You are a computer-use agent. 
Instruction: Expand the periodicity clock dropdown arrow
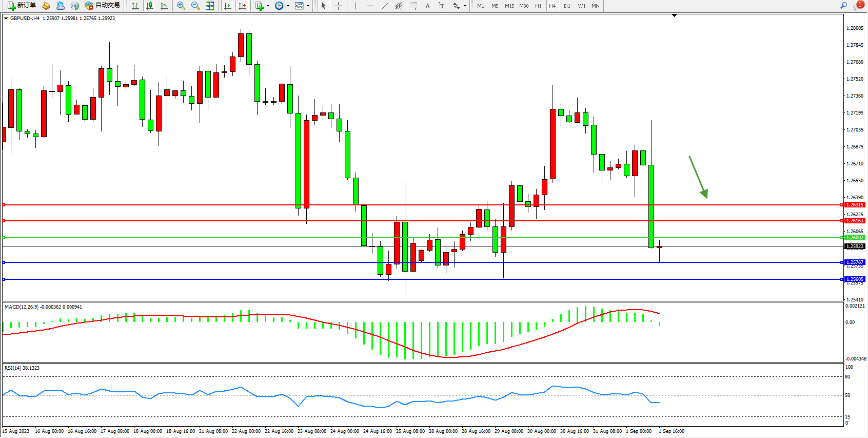pyautogui.click(x=288, y=6)
